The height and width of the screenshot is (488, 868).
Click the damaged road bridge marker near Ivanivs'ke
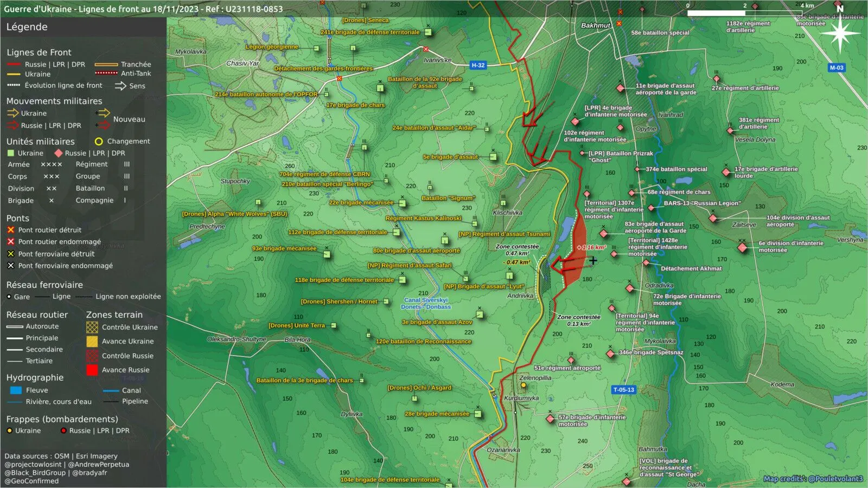click(426, 49)
